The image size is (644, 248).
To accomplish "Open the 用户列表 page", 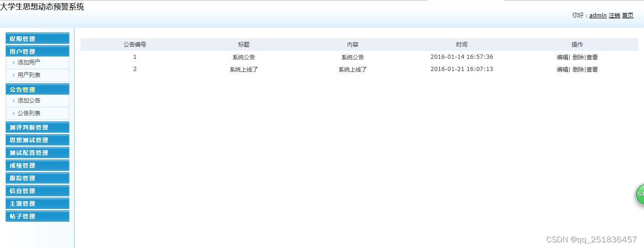I will point(29,75).
